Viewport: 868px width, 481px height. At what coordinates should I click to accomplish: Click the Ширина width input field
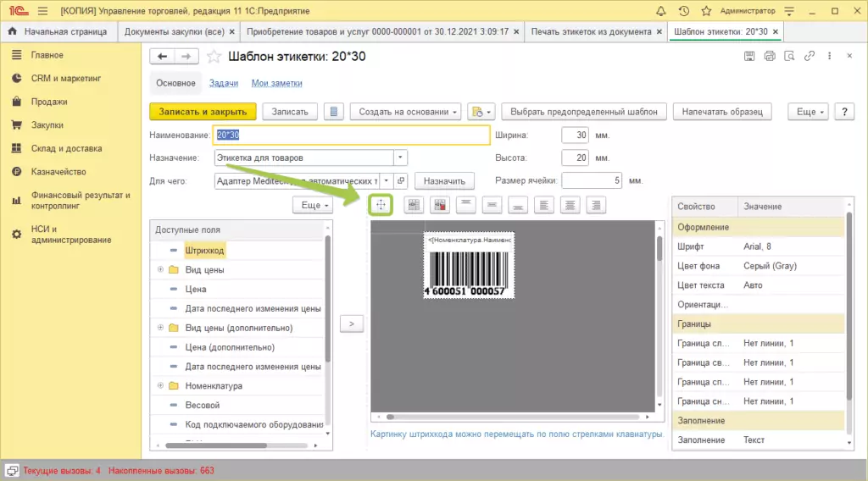(575, 135)
